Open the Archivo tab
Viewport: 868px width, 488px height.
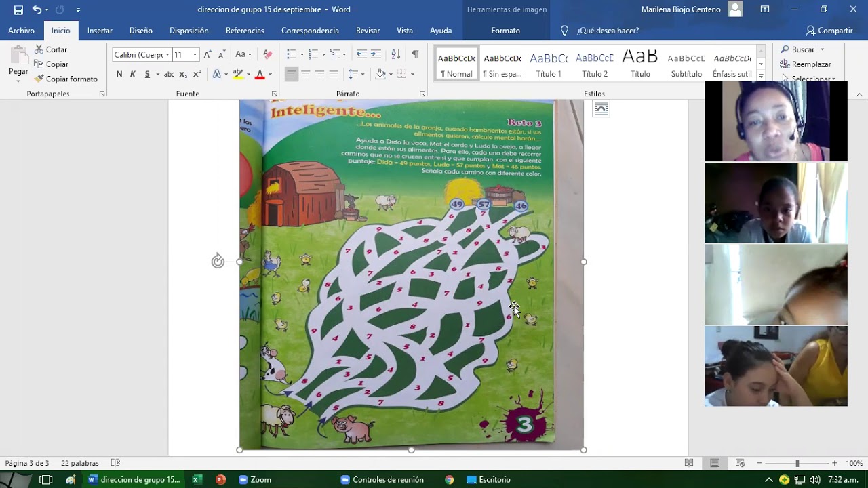[x=21, y=30]
